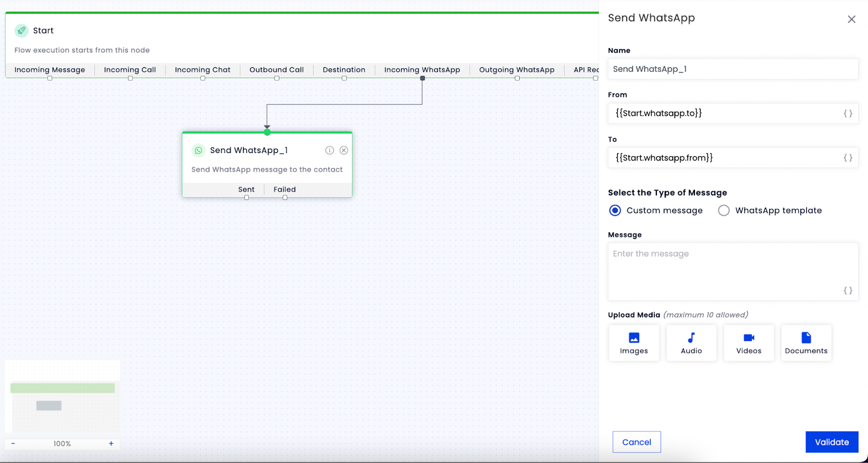Click the Incoming Message connector port
Image resolution: width=868 pixels, height=463 pixels.
[x=50, y=78]
